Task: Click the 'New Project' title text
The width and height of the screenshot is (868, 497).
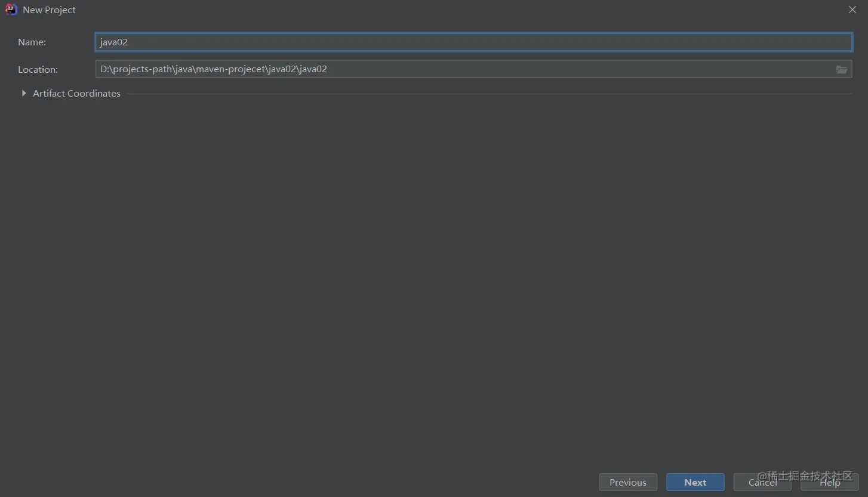Action: [49, 10]
